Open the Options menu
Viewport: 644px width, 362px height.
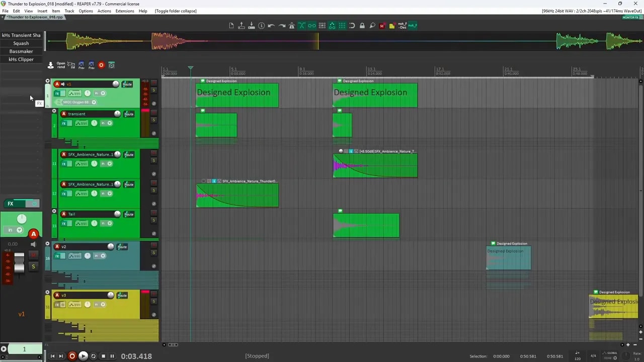[x=86, y=11]
